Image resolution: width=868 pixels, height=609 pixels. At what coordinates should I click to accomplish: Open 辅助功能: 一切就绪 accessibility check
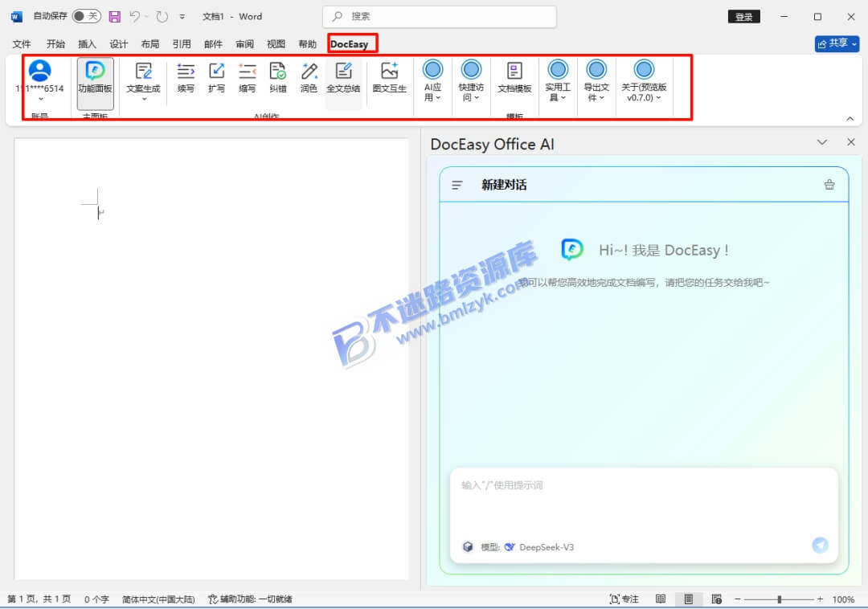coord(250,599)
